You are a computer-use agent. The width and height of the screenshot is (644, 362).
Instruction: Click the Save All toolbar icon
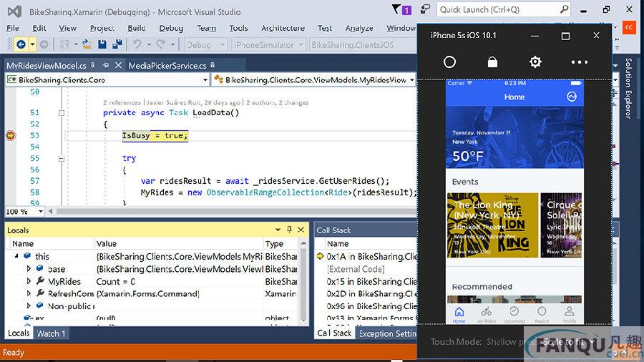coord(117,44)
